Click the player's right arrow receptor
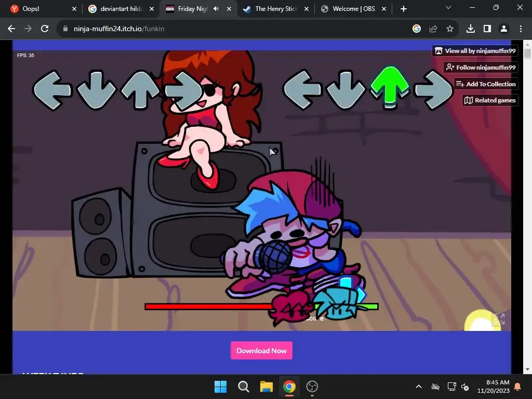The width and height of the screenshot is (532, 399). pos(434,89)
